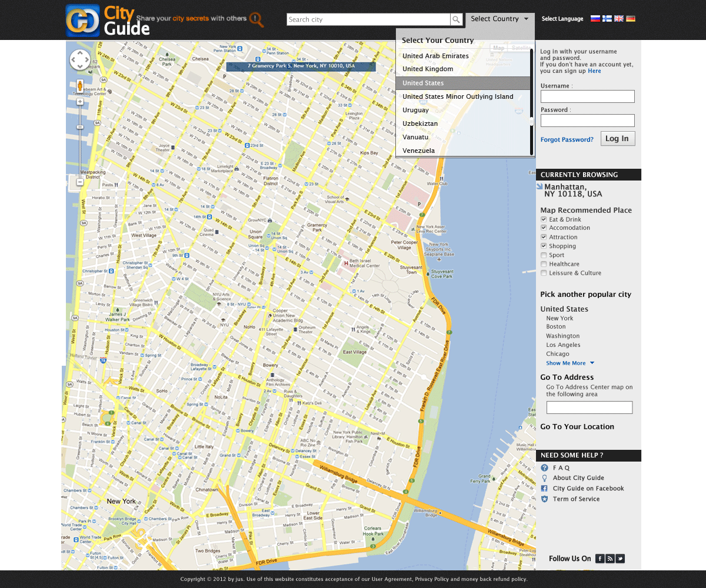Choose United States Minor Outlying Island

[458, 96]
